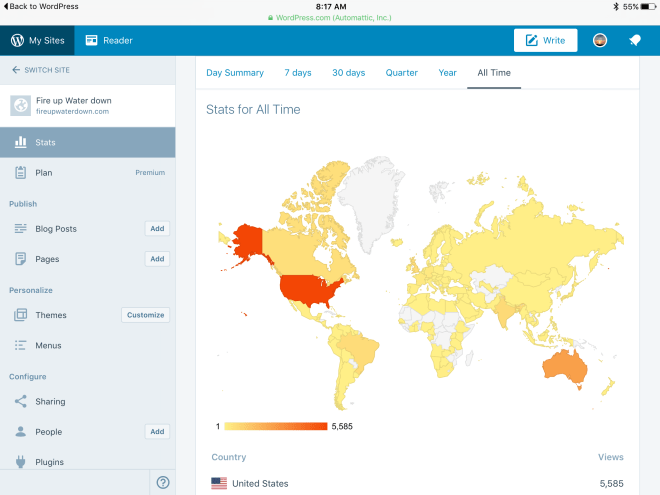Click the Plugins plug icon
660x495 pixels.
(x=21, y=462)
